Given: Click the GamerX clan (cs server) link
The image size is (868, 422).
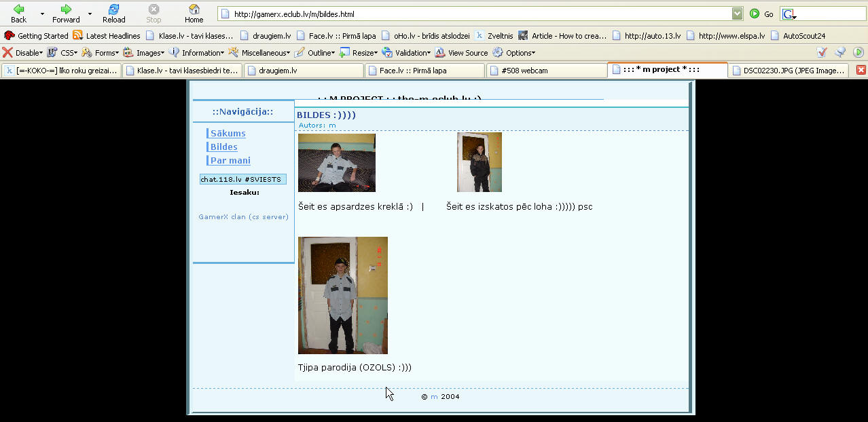Looking at the screenshot, I should (243, 217).
